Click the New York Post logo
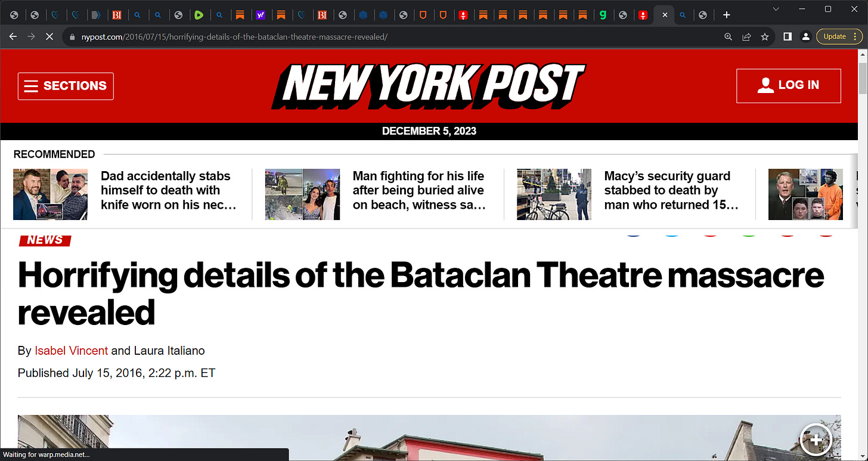This screenshot has width=868, height=461. tap(429, 85)
